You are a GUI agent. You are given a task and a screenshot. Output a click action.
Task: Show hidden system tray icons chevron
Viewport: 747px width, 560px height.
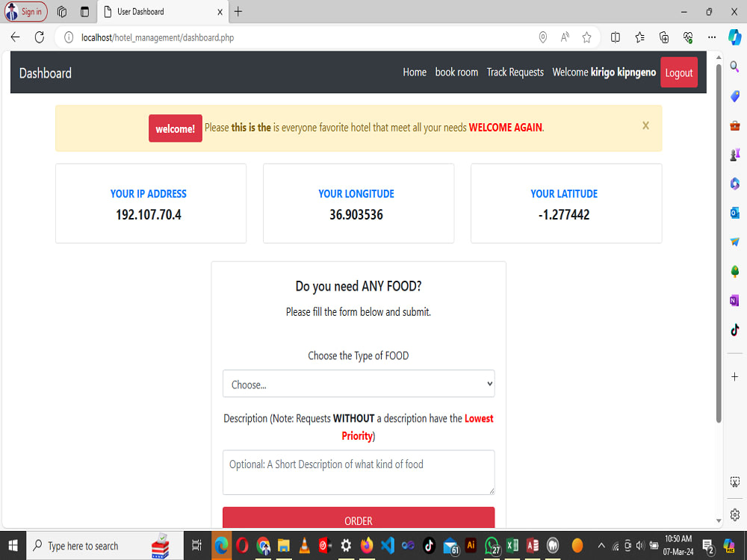(601, 546)
